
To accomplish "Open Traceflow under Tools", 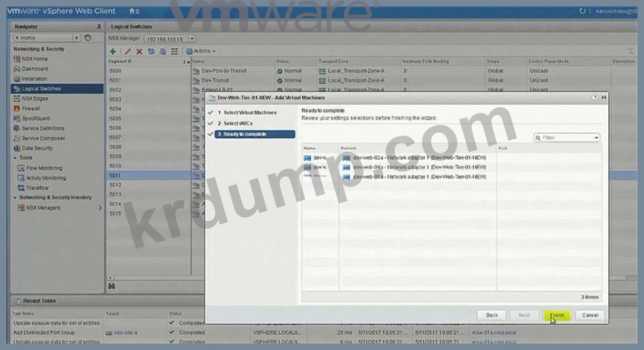I will [x=37, y=188].
